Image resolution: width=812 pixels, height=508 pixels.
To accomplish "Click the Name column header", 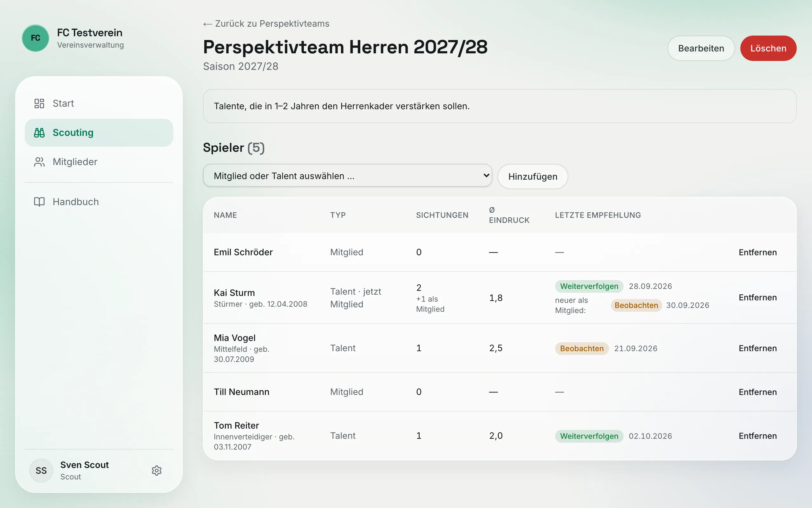I will tap(225, 215).
